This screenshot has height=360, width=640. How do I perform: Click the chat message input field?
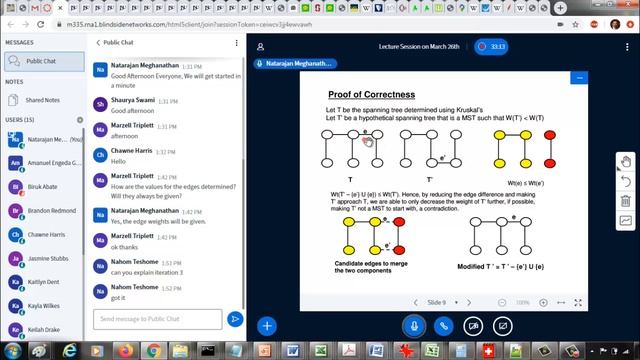158,319
